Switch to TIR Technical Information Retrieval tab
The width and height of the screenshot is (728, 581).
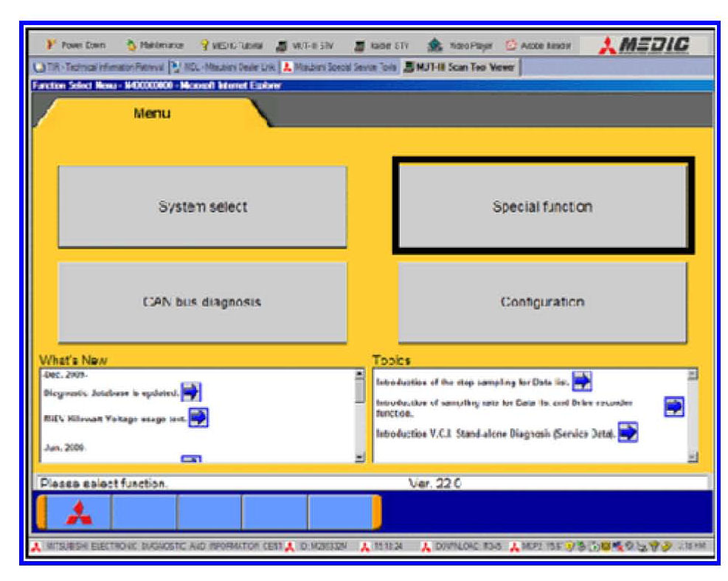98,68
